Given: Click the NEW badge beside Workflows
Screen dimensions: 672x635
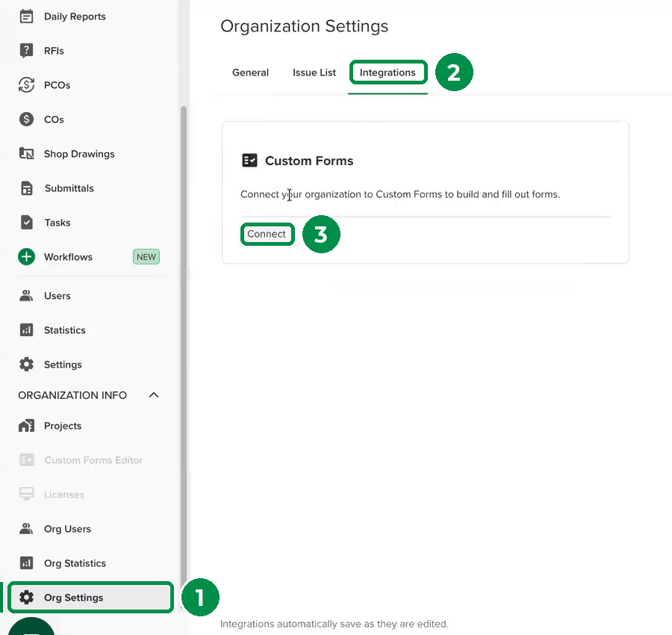Looking at the screenshot, I should pyautogui.click(x=146, y=257).
